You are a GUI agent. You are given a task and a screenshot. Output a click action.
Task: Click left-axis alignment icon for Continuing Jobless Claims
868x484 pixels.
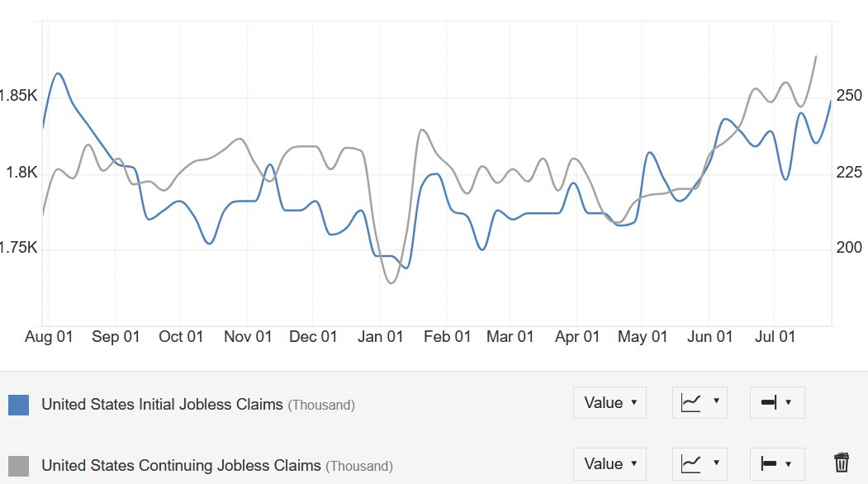tap(769, 463)
